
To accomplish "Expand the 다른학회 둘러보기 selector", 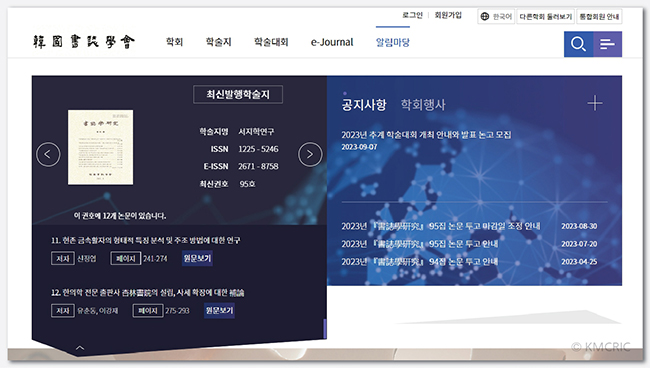I will point(545,17).
